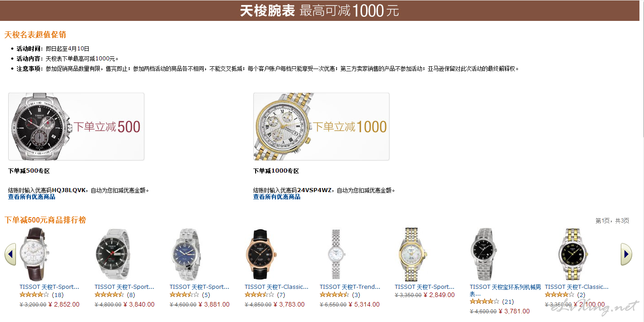
Task: Click 查看所有优惠商品 under the 1000 zone
Action: click(x=277, y=197)
